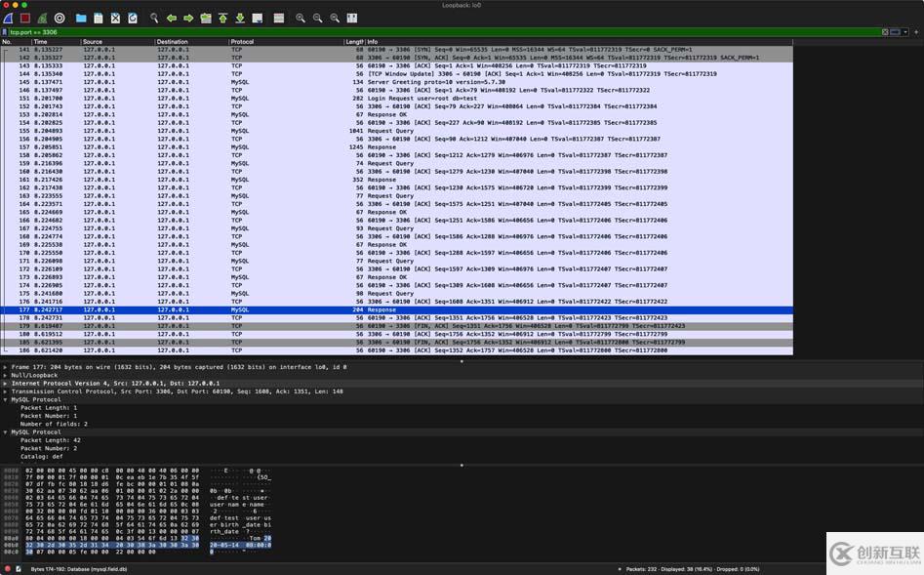Add a filter button with plus icon
This screenshot has width=924, height=575.
(x=916, y=32)
